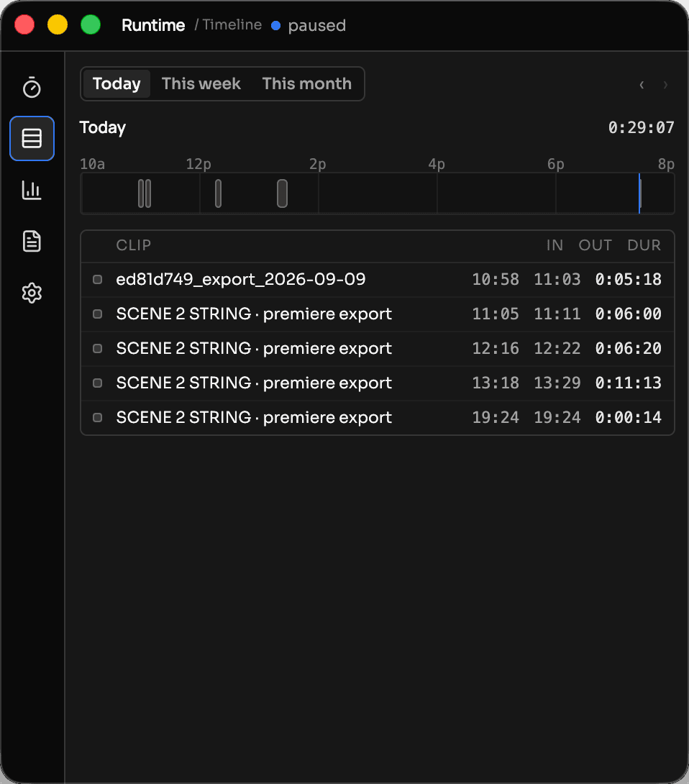Click the 13:29 out-time cell
The height and width of the screenshot is (784, 689).
click(557, 383)
